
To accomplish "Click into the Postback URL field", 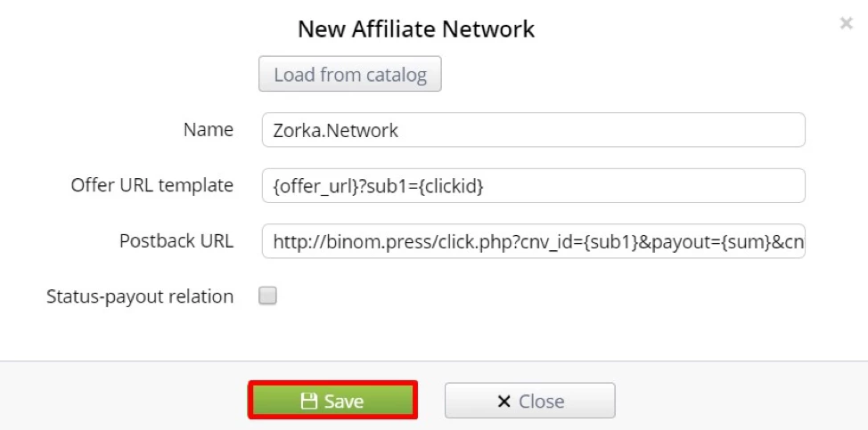I will 534,241.
